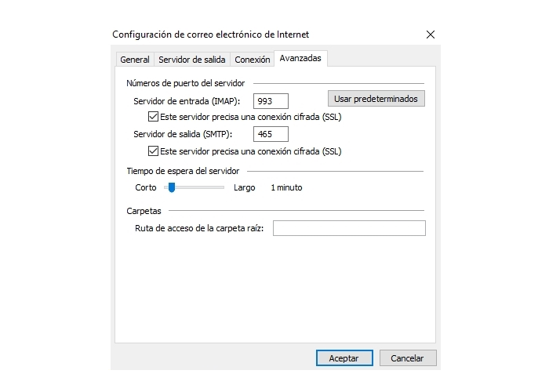Screen dimensions: 549x392
Task: Focus the SMTP port field showing 465
Action: pos(271,134)
